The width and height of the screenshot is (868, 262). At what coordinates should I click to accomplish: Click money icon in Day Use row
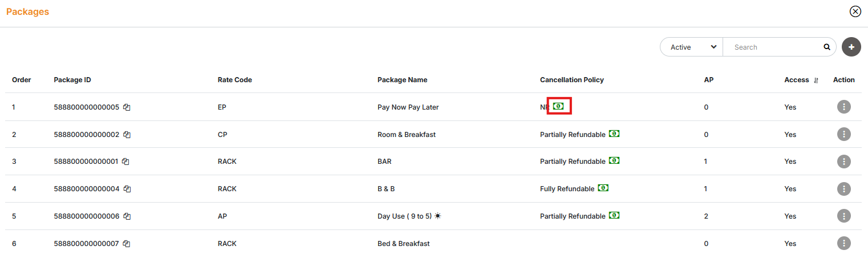pos(614,216)
